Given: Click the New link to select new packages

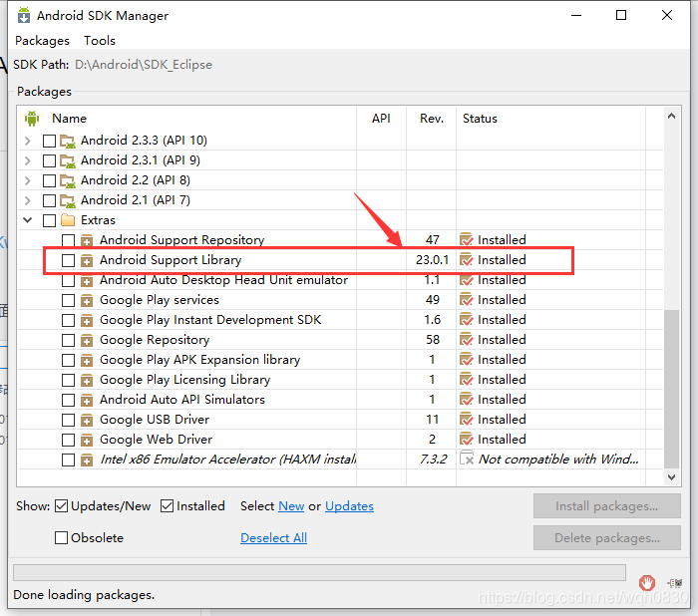Looking at the screenshot, I should point(291,506).
